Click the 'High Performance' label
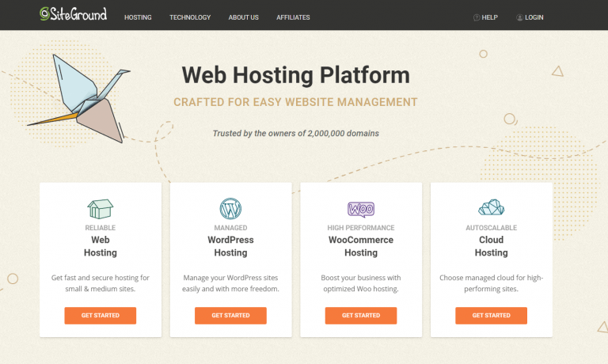The width and height of the screenshot is (608, 364). pos(361,228)
